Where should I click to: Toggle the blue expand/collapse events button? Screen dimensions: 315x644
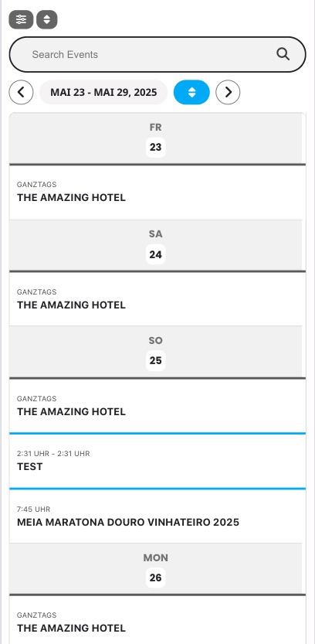pos(191,92)
